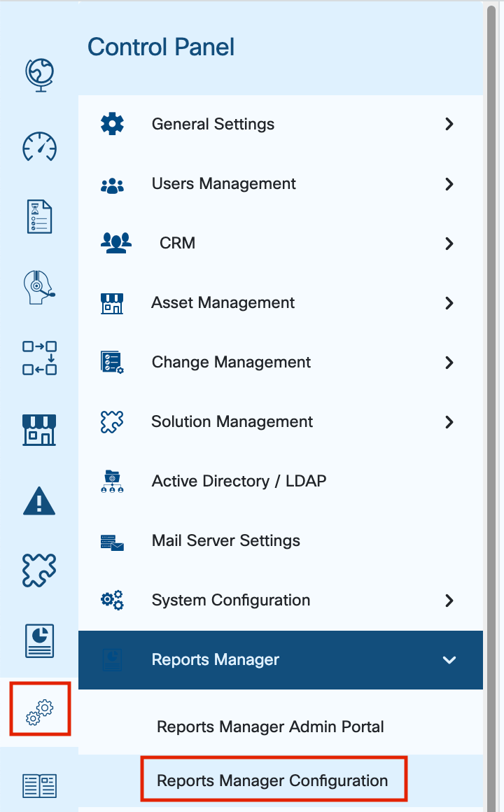Open Reports Manager Configuration

(273, 778)
